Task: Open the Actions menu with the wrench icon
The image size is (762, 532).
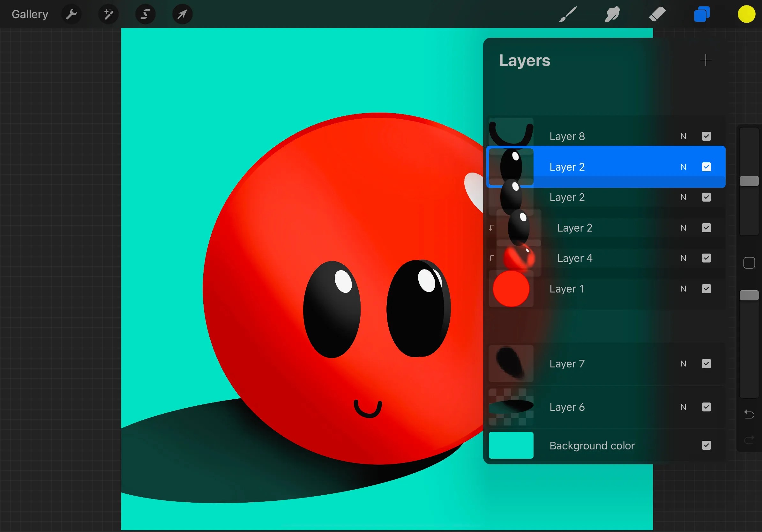Action: pos(71,14)
